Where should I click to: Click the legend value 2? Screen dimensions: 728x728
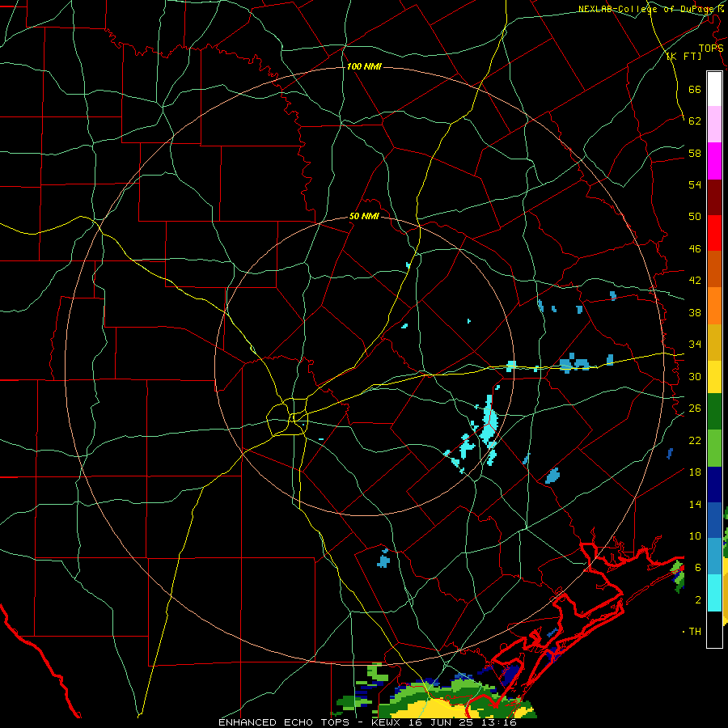(x=697, y=600)
